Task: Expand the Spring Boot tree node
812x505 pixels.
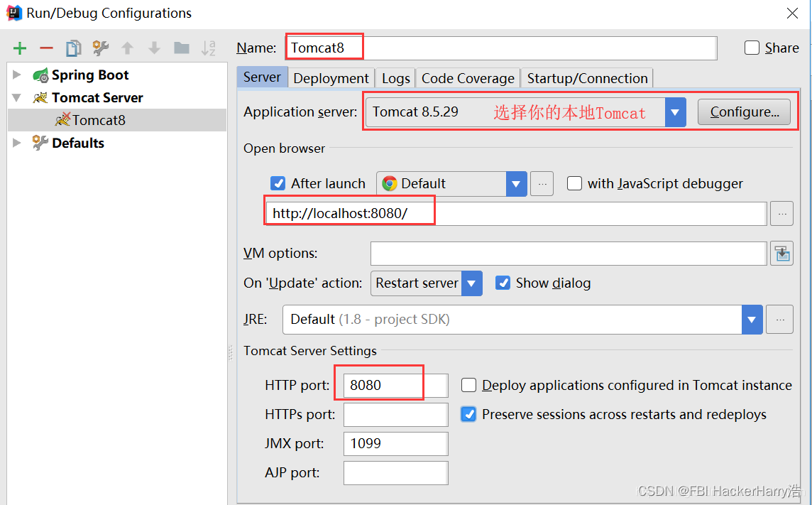Action: [x=17, y=75]
